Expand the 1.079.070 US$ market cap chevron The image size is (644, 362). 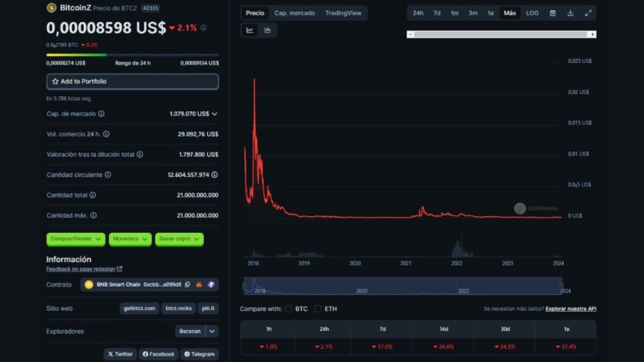click(215, 114)
